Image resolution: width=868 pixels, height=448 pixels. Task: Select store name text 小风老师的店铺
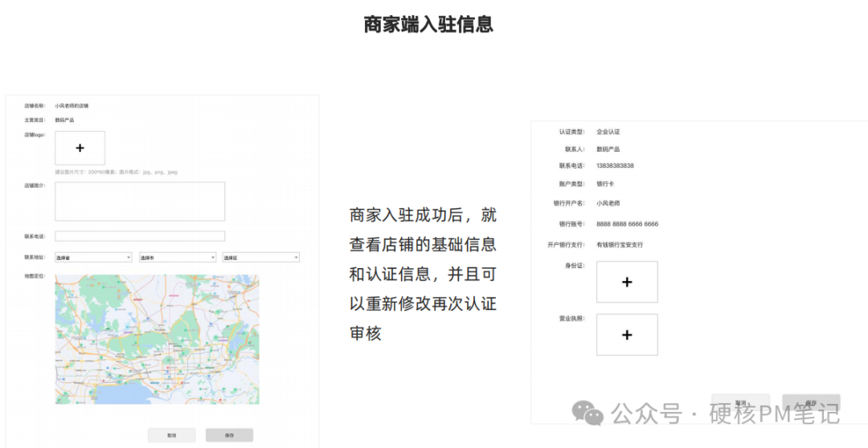coord(72,105)
